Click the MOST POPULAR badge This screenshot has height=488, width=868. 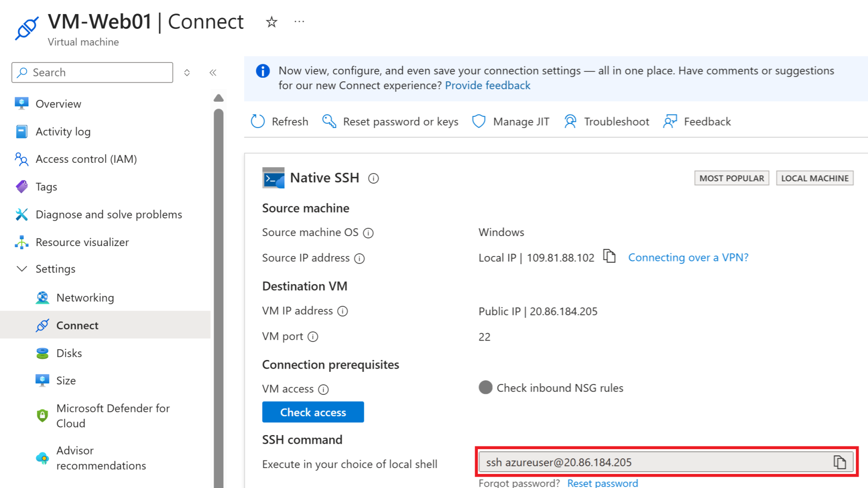(x=731, y=178)
